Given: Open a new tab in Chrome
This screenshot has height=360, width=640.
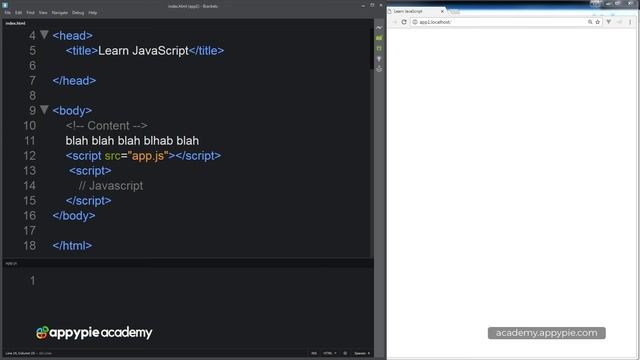Looking at the screenshot, I should (455, 12).
